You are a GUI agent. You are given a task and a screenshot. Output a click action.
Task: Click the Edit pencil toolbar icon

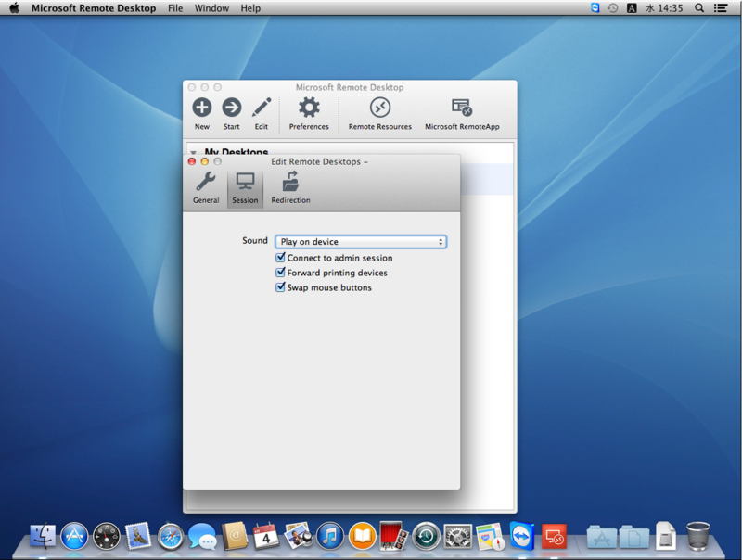(262, 108)
